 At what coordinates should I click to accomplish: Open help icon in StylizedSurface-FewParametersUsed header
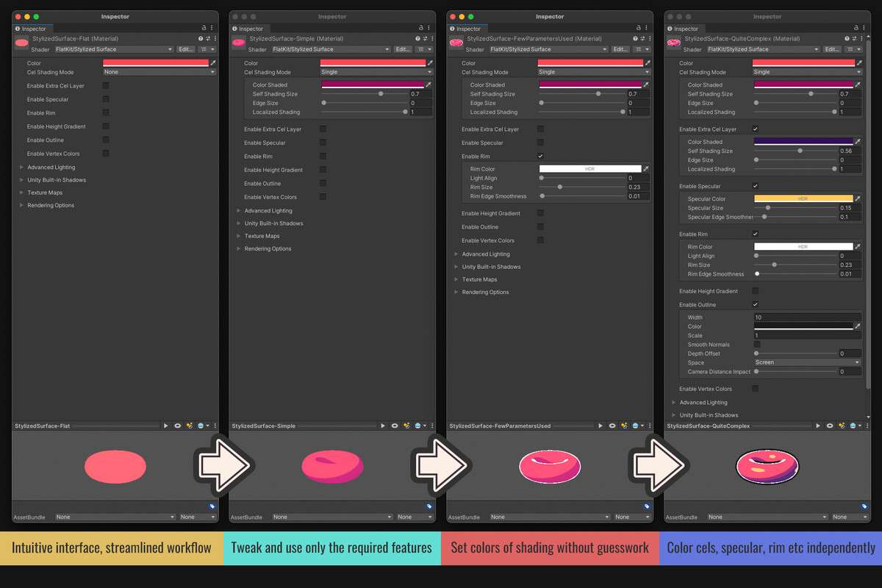634,38
